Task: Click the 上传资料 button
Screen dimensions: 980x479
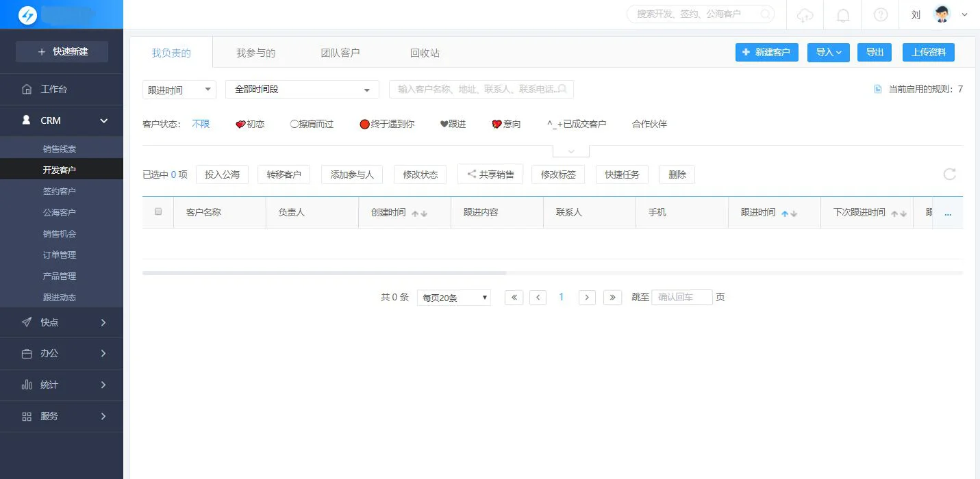Action: point(928,51)
